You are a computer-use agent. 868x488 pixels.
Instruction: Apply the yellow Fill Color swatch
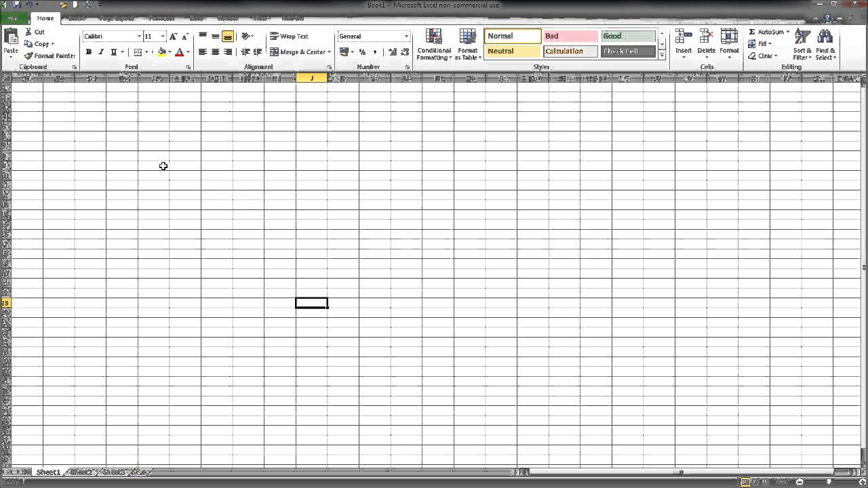pyautogui.click(x=161, y=52)
